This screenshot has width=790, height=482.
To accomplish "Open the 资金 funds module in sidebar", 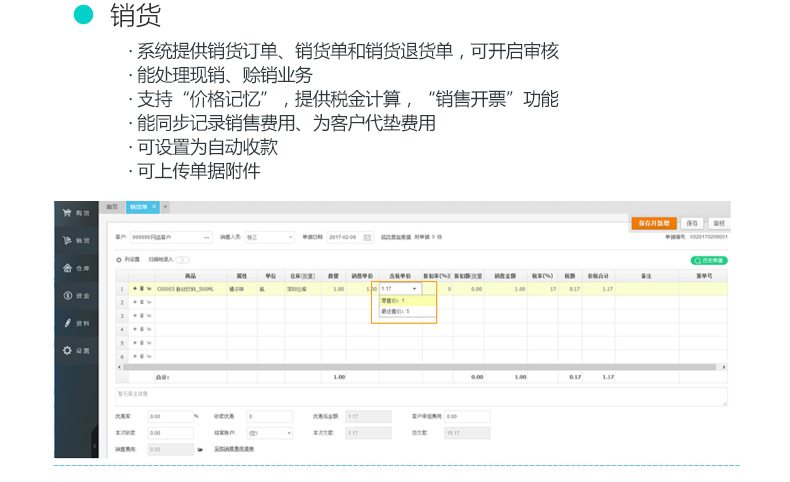I will click(78, 296).
